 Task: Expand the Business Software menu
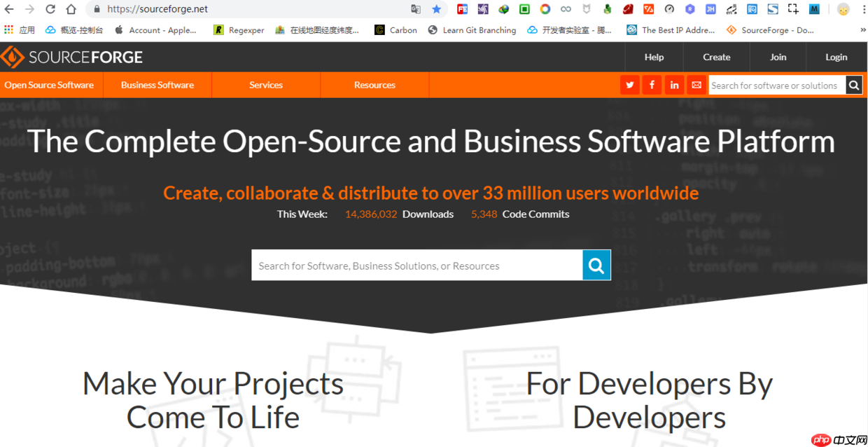pyautogui.click(x=157, y=85)
